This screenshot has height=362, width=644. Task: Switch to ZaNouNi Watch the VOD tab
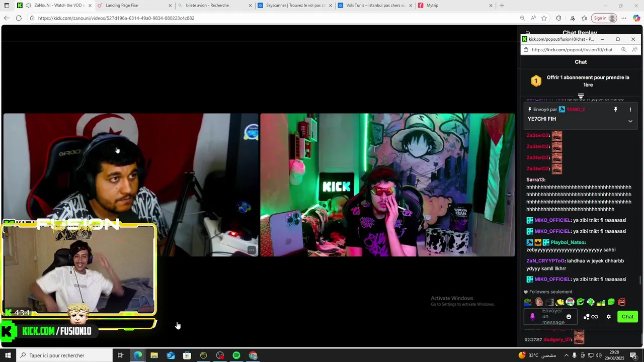pyautogui.click(x=54, y=6)
